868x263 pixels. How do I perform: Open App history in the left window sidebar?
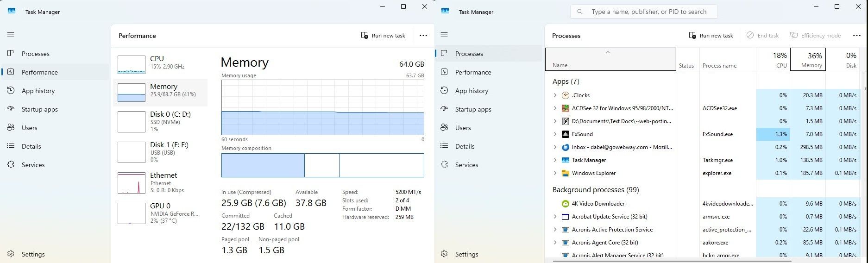pyautogui.click(x=38, y=91)
